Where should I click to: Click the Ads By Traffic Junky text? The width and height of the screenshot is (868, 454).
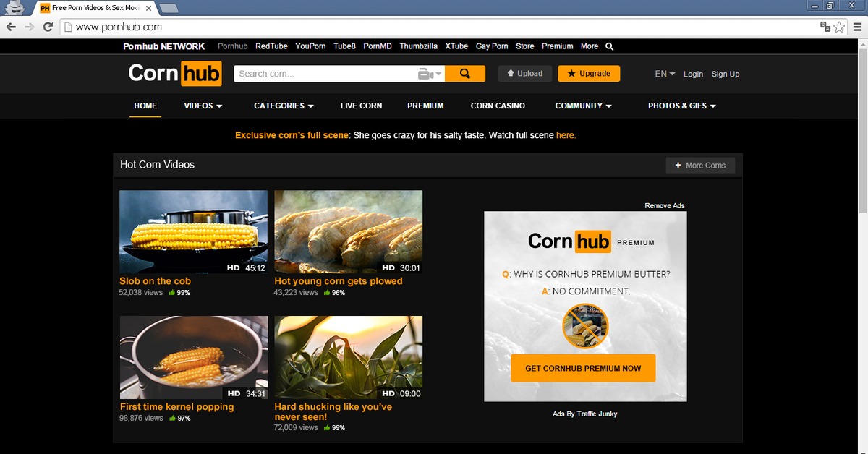tap(585, 414)
